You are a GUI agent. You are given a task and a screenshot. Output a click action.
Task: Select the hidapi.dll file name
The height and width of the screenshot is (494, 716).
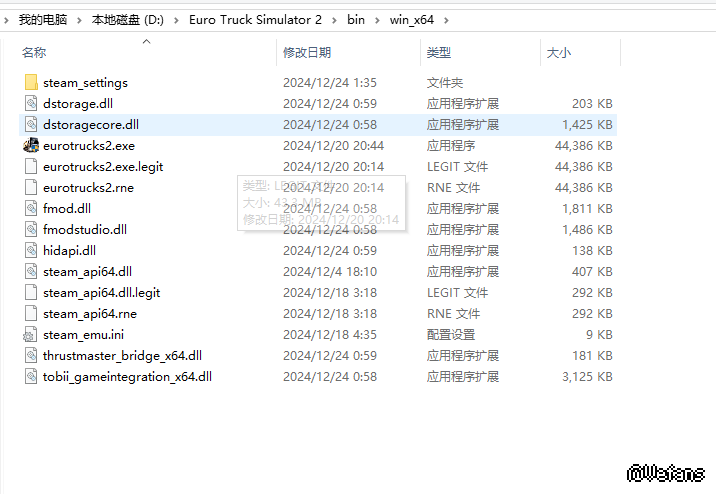[x=69, y=251]
